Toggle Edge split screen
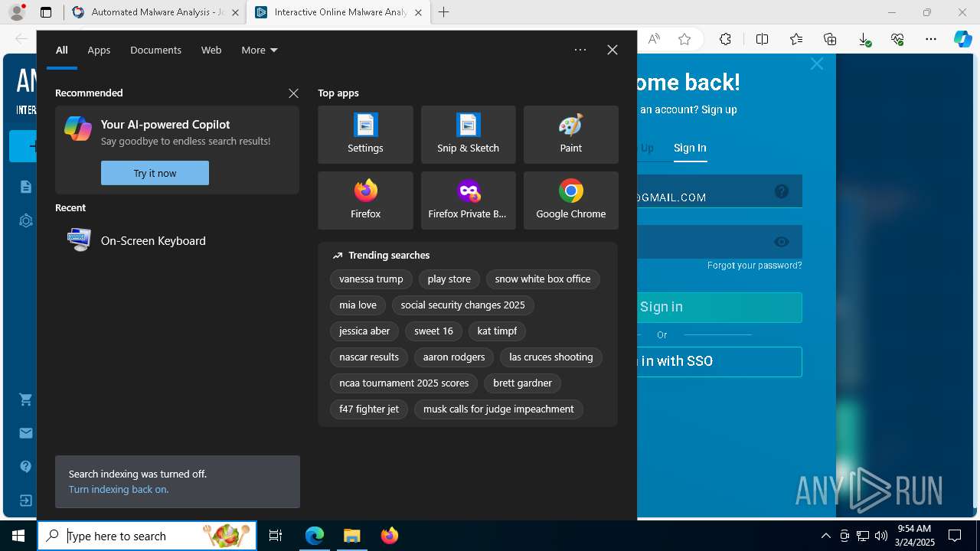980x551 pixels. point(762,39)
